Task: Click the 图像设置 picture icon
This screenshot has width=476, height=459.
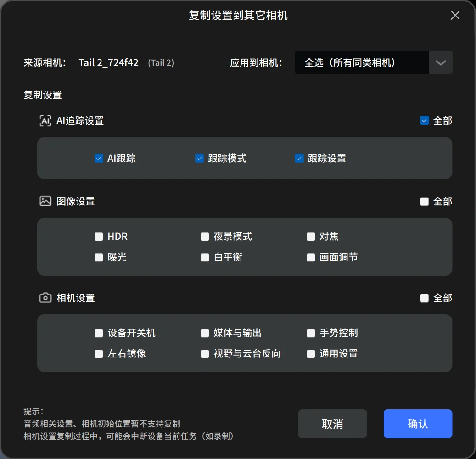Action: 45,201
